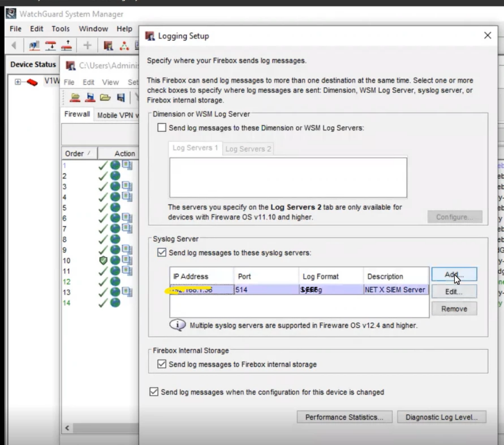
Task: Click the Logging Setup dialog title icon
Action: click(150, 36)
